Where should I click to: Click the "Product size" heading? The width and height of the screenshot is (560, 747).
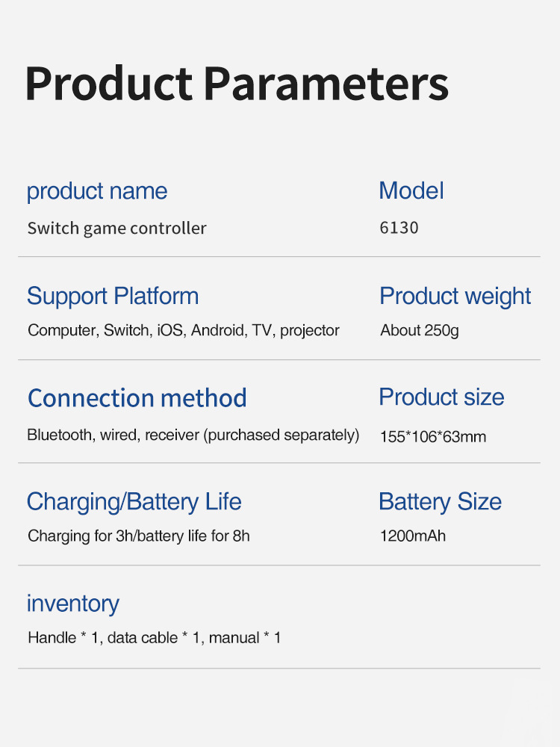441,397
